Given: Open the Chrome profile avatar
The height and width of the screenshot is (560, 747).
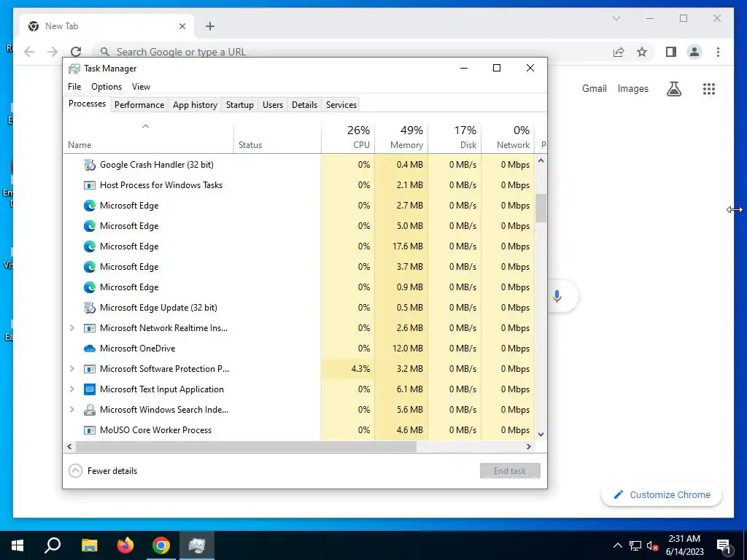Looking at the screenshot, I should pyautogui.click(x=694, y=52).
